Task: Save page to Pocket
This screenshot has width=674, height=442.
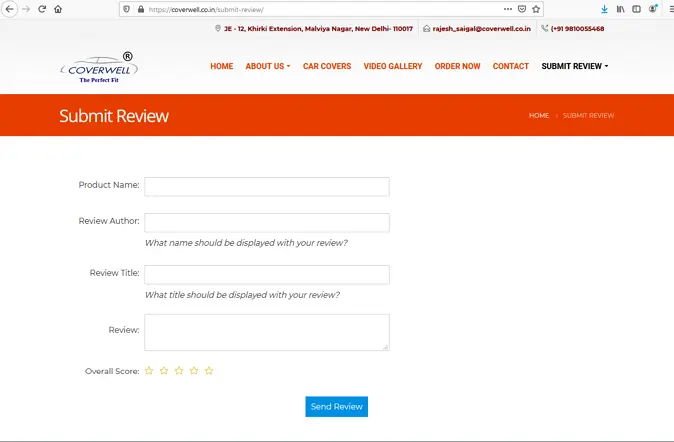Action: click(x=522, y=9)
